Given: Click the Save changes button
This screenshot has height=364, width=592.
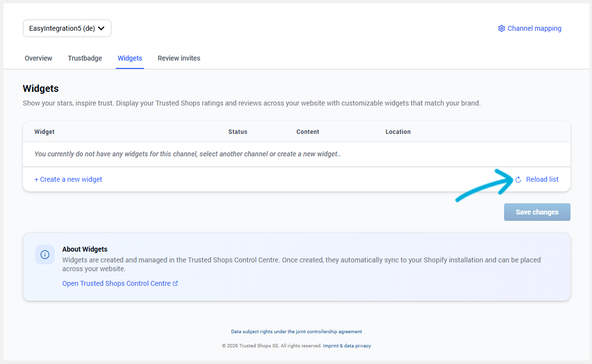Looking at the screenshot, I should coord(537,212).
